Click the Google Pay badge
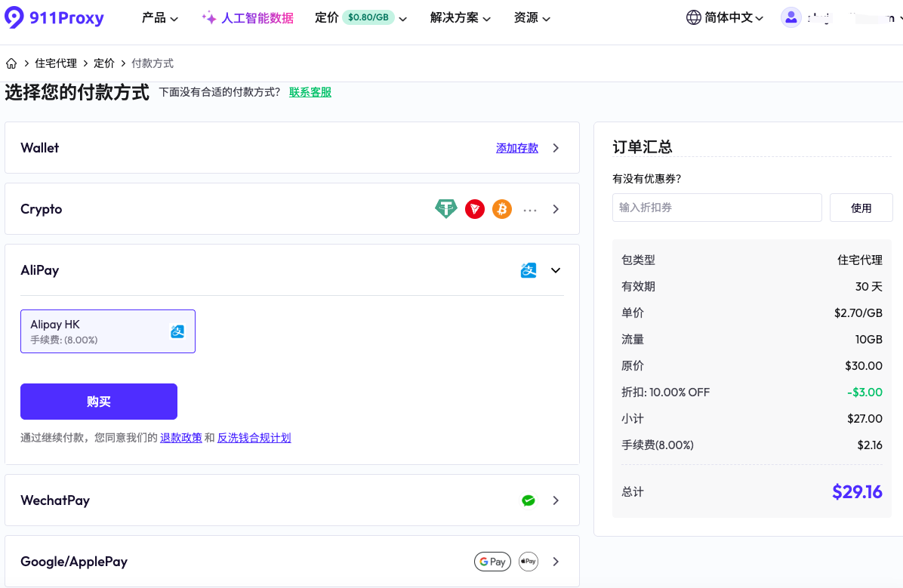 coord(492,562)
